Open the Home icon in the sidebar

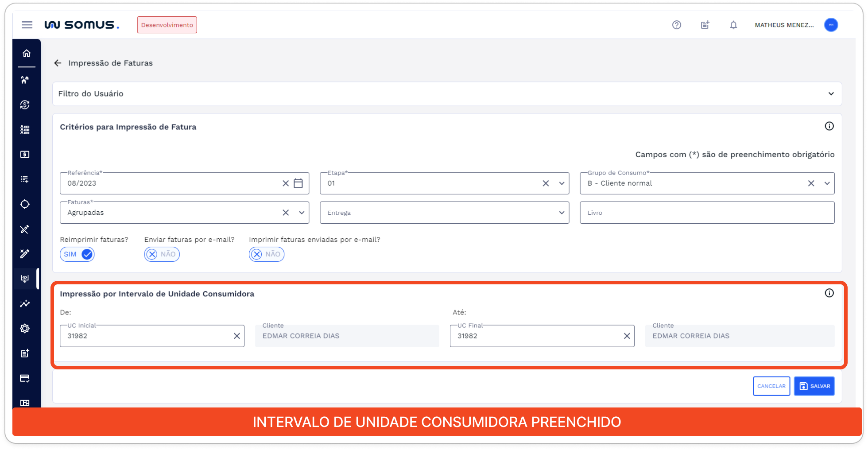tap(27, 53)
